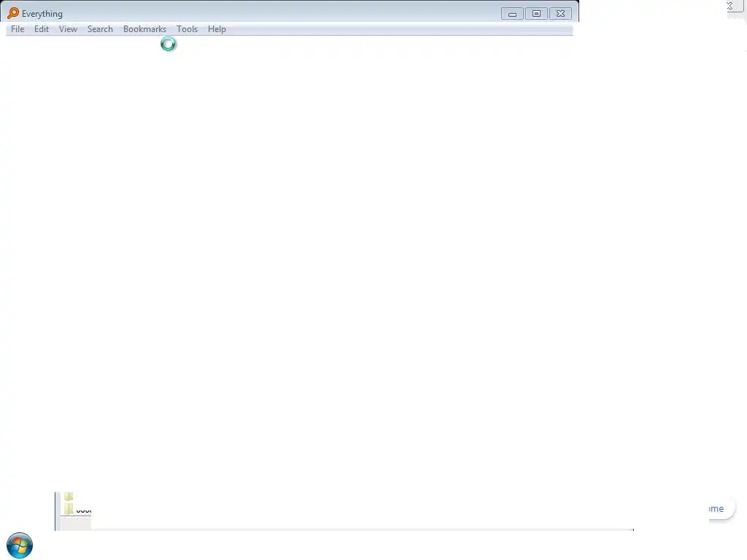Open the Windows Start orb
Screen dimensions: 747x560
20,545
